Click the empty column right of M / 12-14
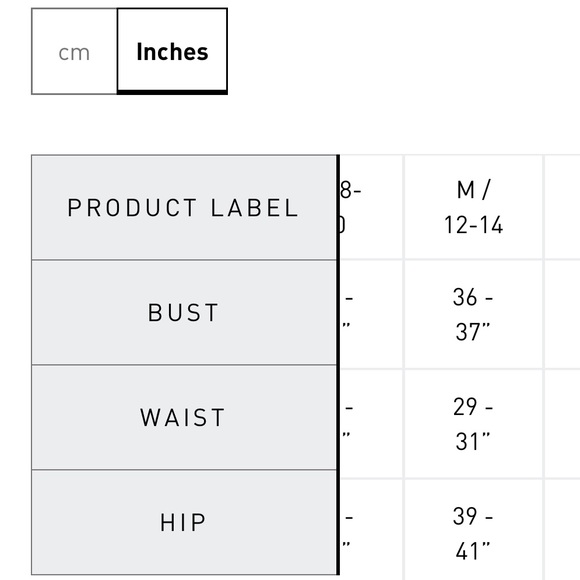 tap(562, 208)
